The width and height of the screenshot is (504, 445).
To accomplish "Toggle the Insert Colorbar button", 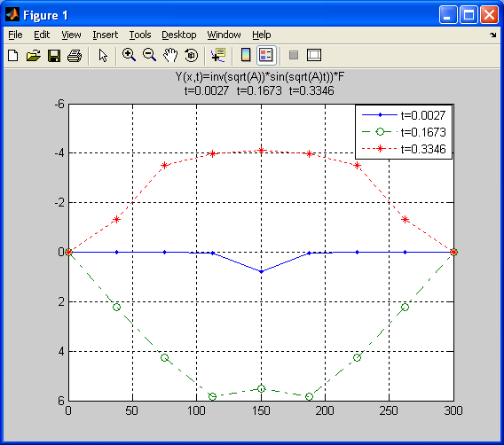I will pos(246,55).
